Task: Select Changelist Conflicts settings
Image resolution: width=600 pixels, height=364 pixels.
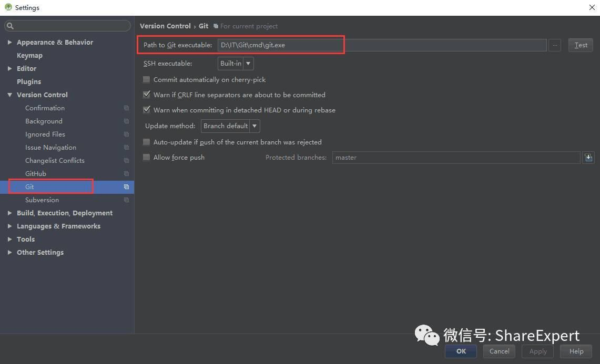Action: click(55, 161)
